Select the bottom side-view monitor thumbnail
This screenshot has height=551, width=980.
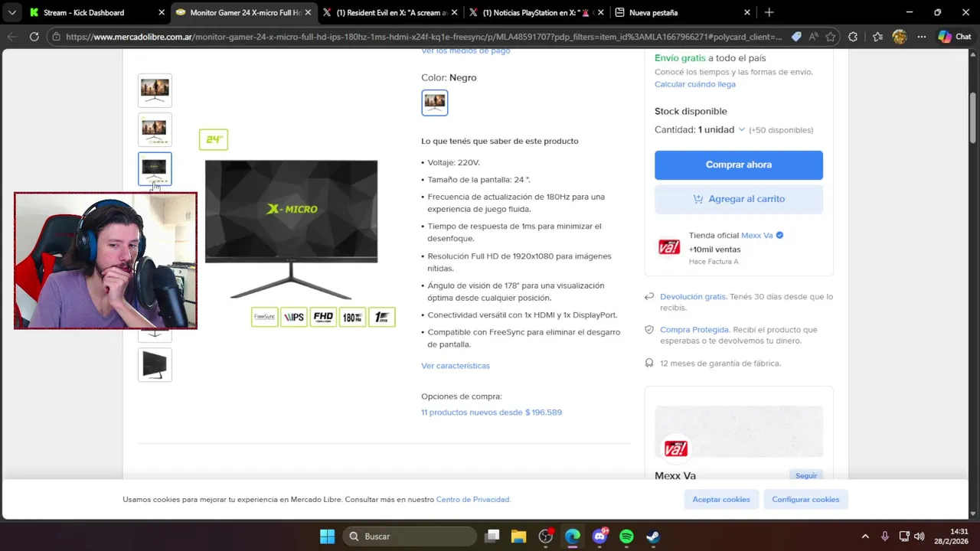155,364
